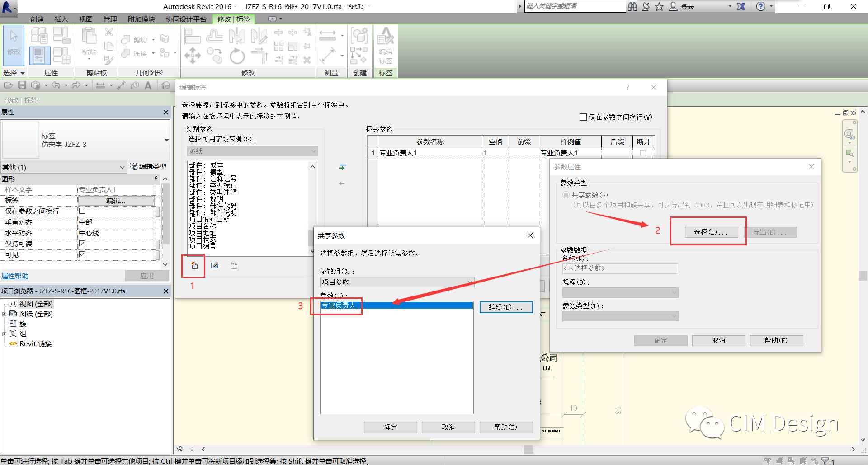Open the 附加模块 ribbon tab

click(142, 19)
